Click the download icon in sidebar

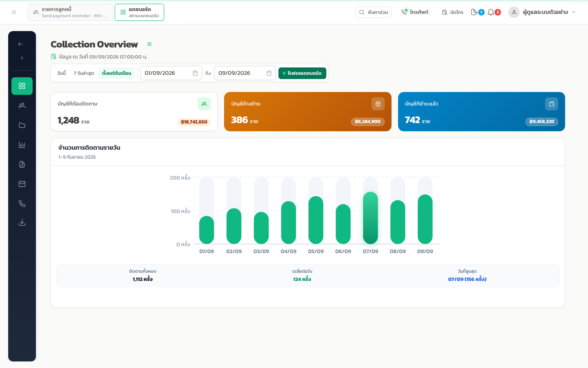(x=22, y=222)
